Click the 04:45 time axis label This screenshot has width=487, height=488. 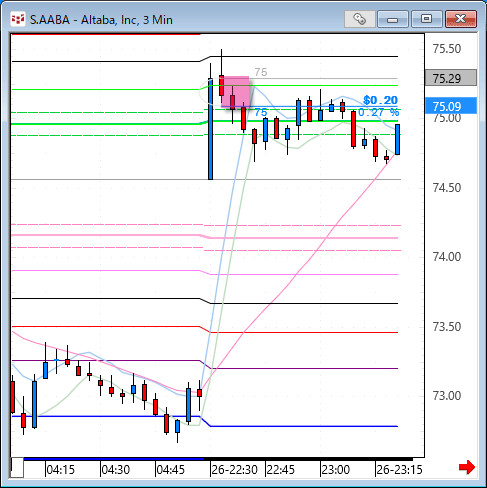(x=170, y=470)
